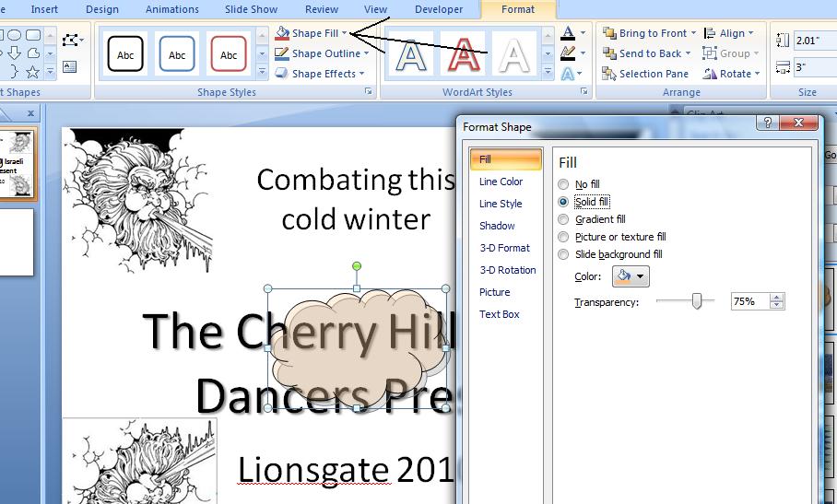The height and width of the screenshot is (504, 837).
Task: Click the Rotate icon
Action: pos(710,74)
